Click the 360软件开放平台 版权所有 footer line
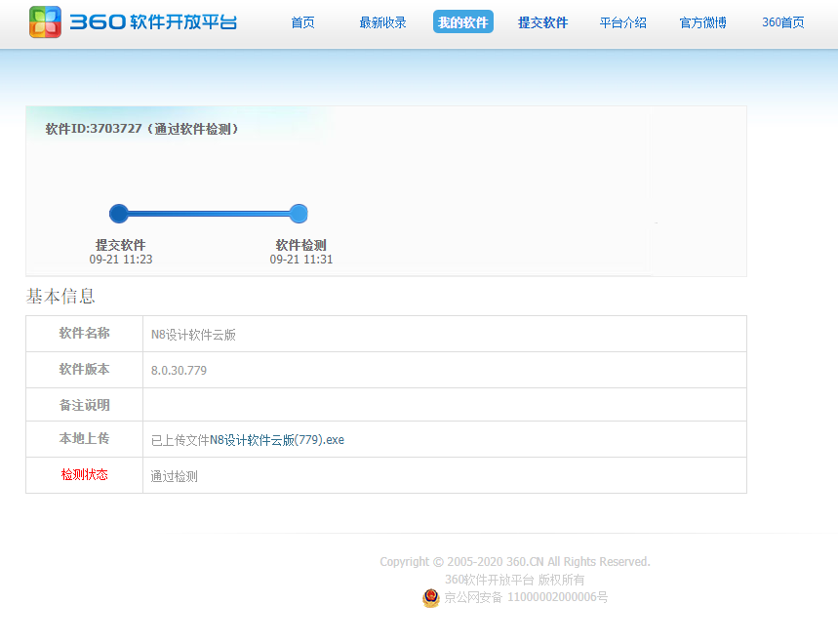Screen dimensions: 838x644 [x=515, y=580]
